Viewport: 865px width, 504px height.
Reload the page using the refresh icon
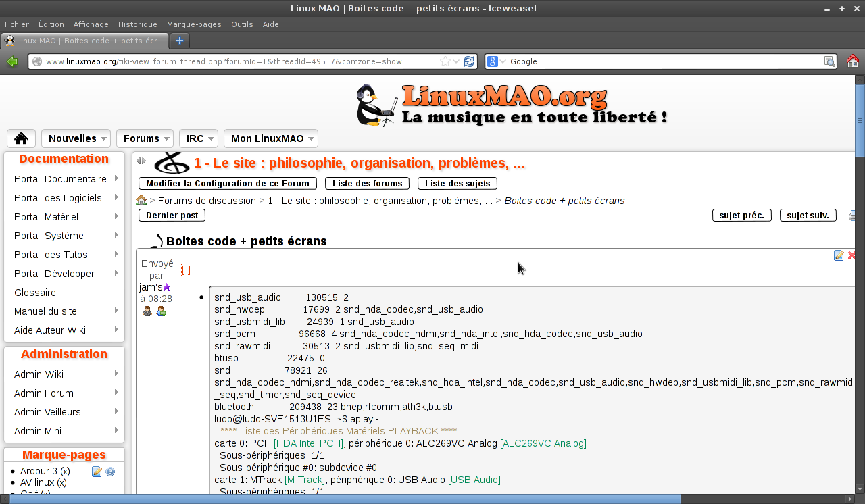click(469, 61)
